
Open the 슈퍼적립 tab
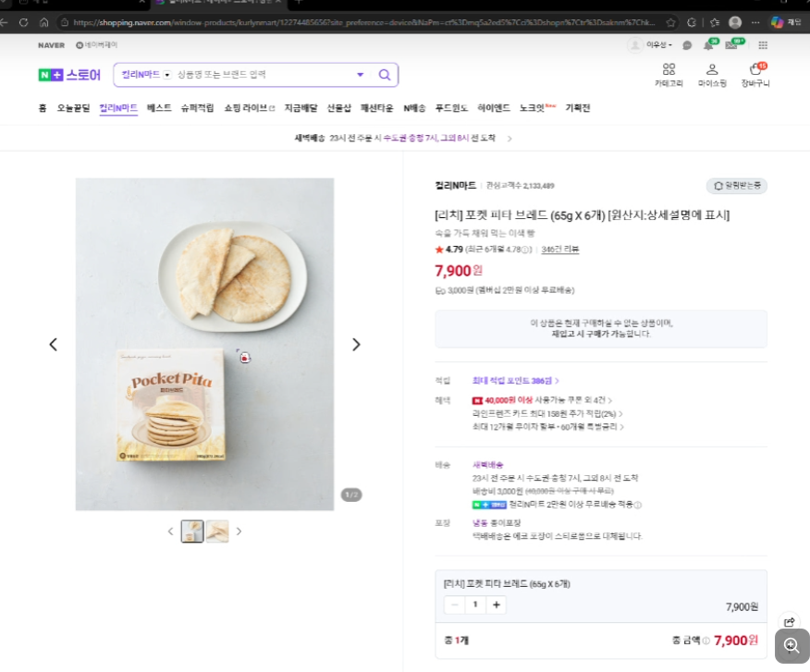click(197, 108)
